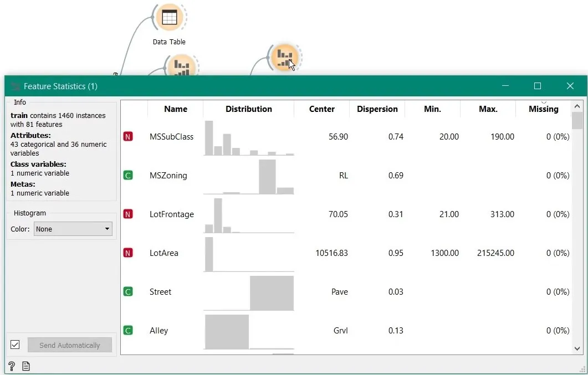This screenshot has width=588, height=375.
Task: Click the center value 70.05
Action: pyautogui.click(x=338, y=214)
